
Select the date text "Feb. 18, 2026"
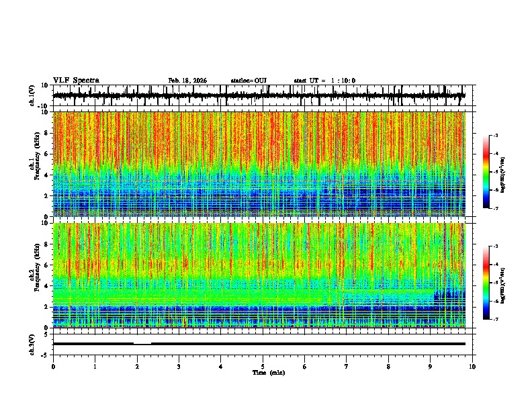187,81
